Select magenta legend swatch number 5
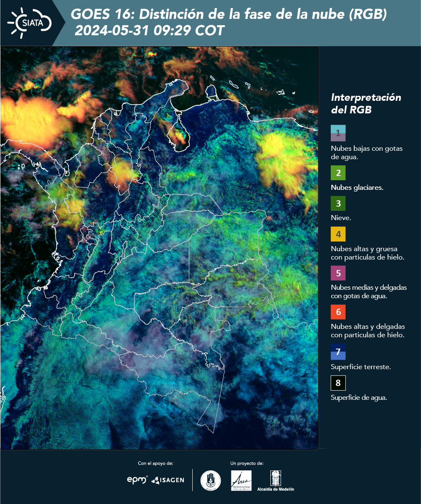This screenshot has width=421, height=504. (x=338, y=273)
